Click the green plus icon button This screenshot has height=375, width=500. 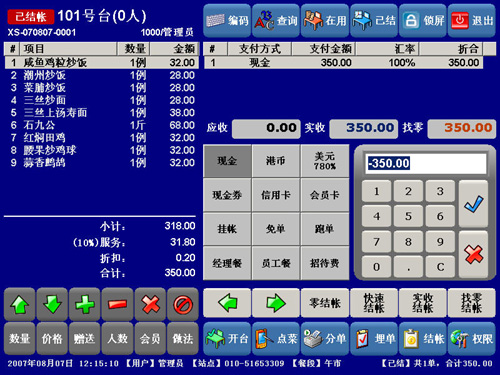tap(85, 304)
